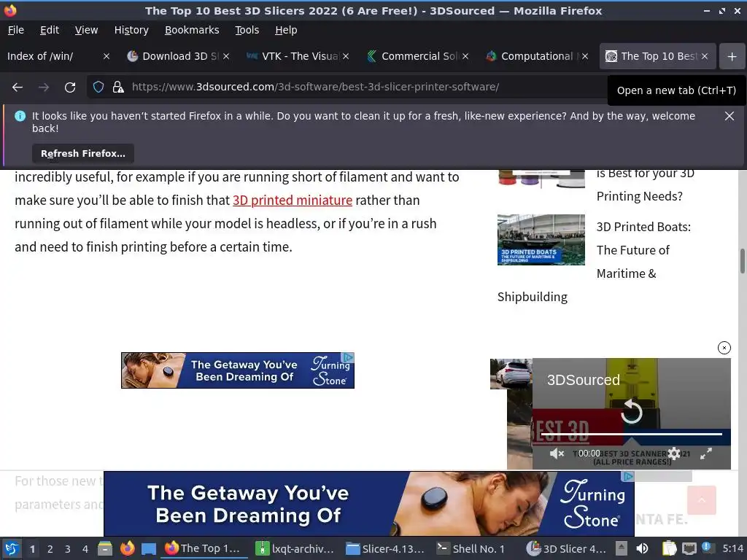Image resolution: width=747 pixels, height=560 pixels.
Task: Open video player settings gear
Action: pyautogui.click(x=673, y=454)
